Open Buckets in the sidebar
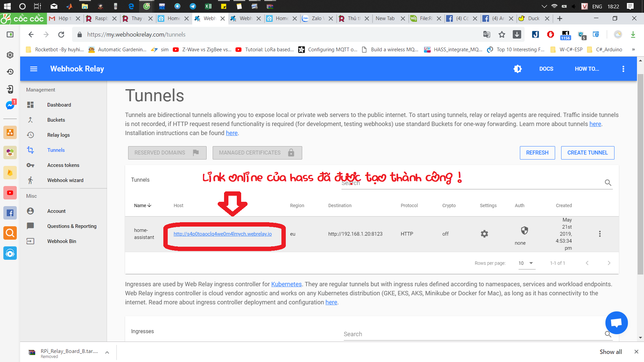The width and height of the screenshot is (644, 362). [x=56, y=120]
